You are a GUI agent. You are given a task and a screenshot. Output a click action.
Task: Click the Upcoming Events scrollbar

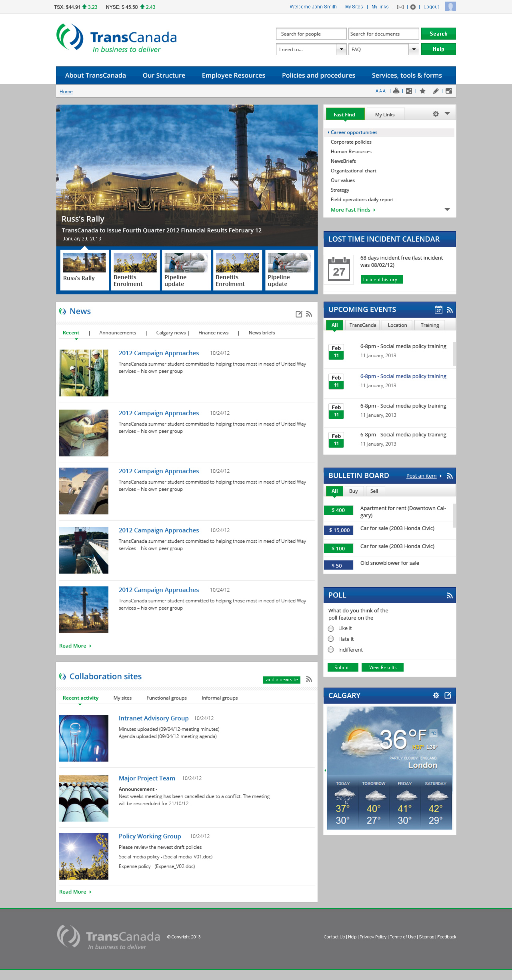coord(454,354)
